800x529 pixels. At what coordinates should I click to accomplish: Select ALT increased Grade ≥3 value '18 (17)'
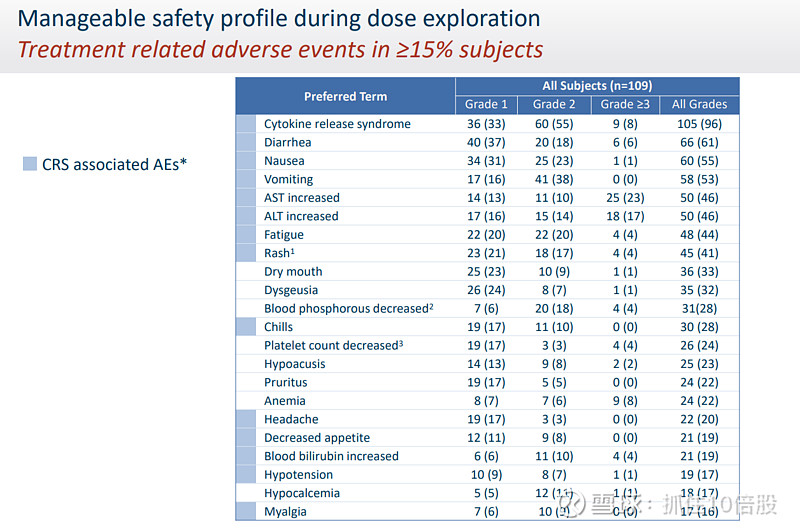point(625,216)
